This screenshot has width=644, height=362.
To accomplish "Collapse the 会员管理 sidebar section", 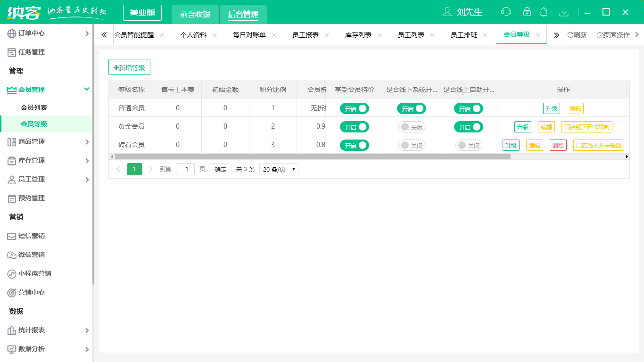I will [46, 90].
